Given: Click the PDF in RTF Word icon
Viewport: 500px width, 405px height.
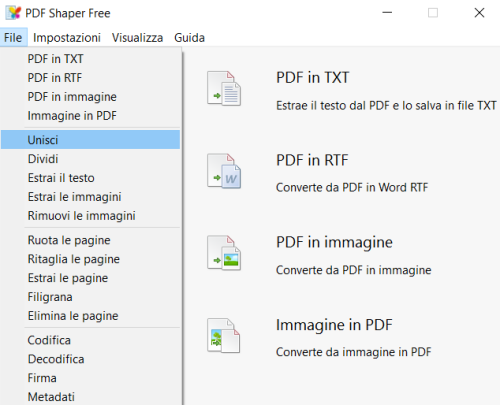Looking at the screenshot, I should coord(224,171).
